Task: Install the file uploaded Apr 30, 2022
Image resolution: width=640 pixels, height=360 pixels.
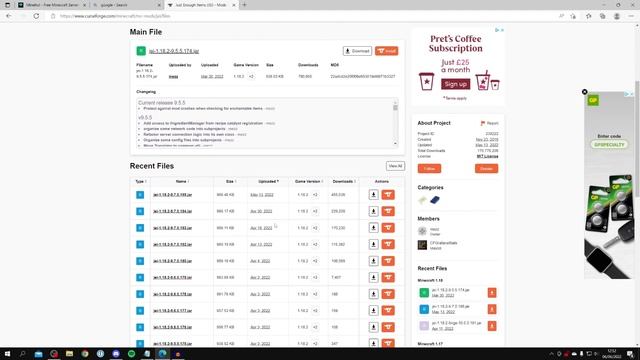Action: [388, 211]
